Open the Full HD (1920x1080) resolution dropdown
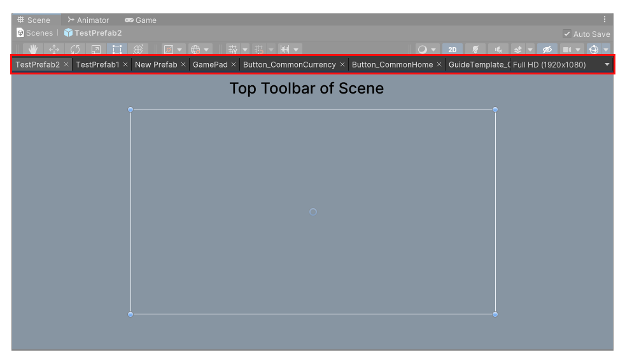625x364 pixels. tap(561, 64)
